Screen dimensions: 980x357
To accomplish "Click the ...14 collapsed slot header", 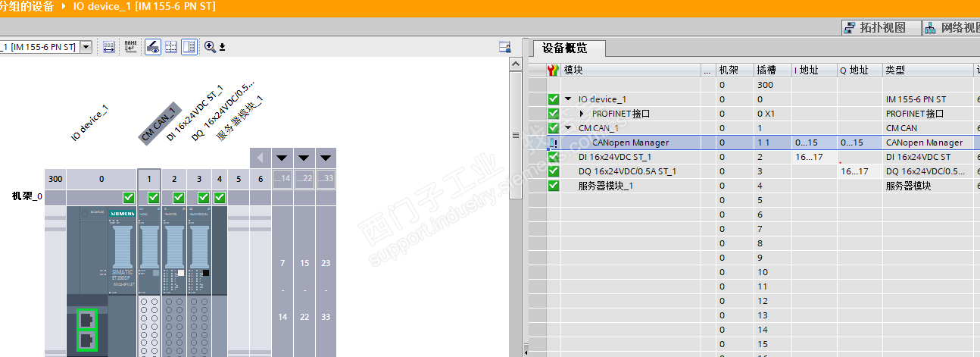I will (x=282, y=179).
